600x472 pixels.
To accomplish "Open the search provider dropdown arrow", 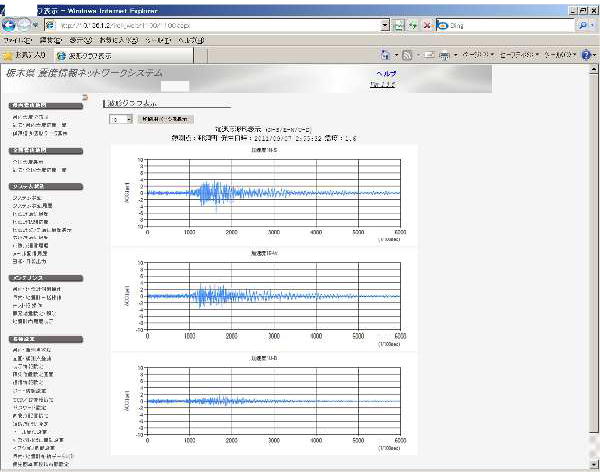I will pyautogui.click(x=593, y=26).
